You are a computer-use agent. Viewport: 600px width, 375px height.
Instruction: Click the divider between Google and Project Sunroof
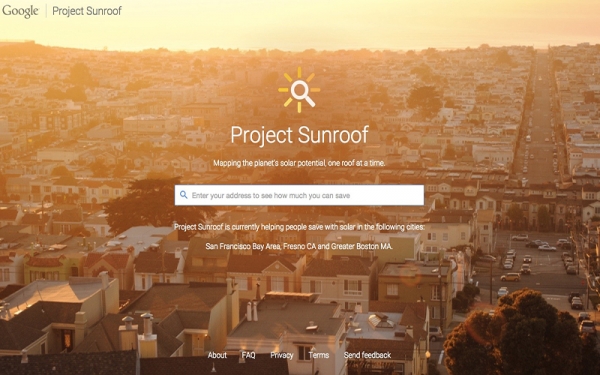point(46,11)
